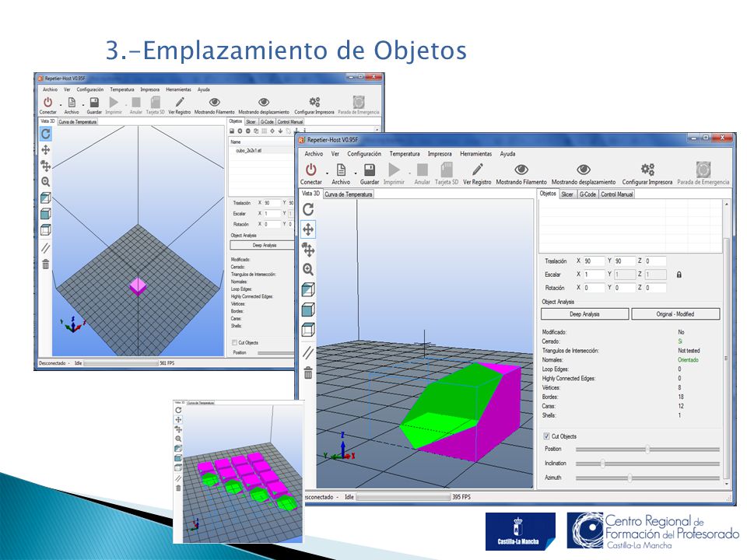Click Archivo document toolbar icon in front window
The image size is (747, 560).
click(x=341, y=170)
